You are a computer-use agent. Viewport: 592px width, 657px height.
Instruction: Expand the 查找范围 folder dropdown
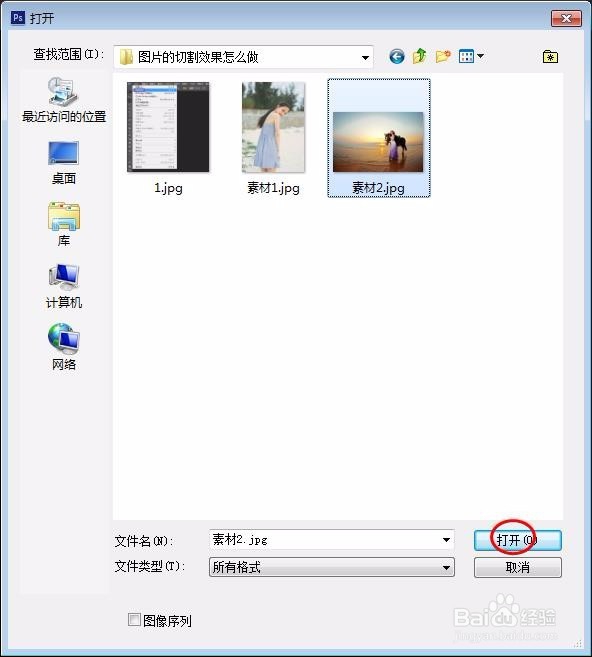[x=365, y=57]
